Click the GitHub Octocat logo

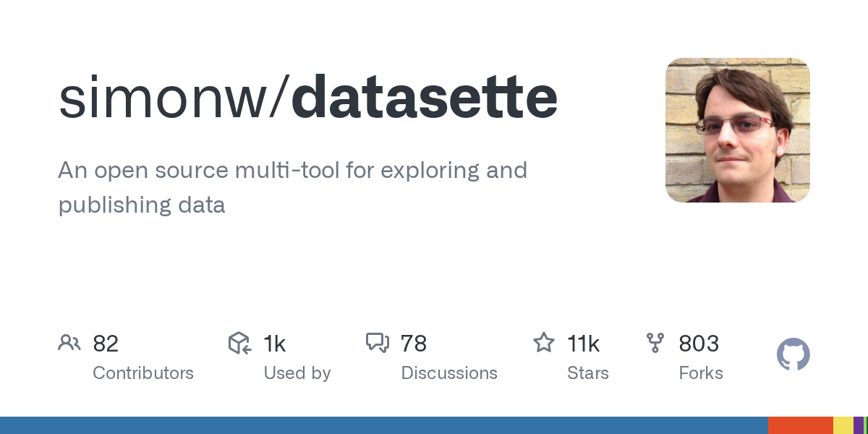tap(793, 355)
